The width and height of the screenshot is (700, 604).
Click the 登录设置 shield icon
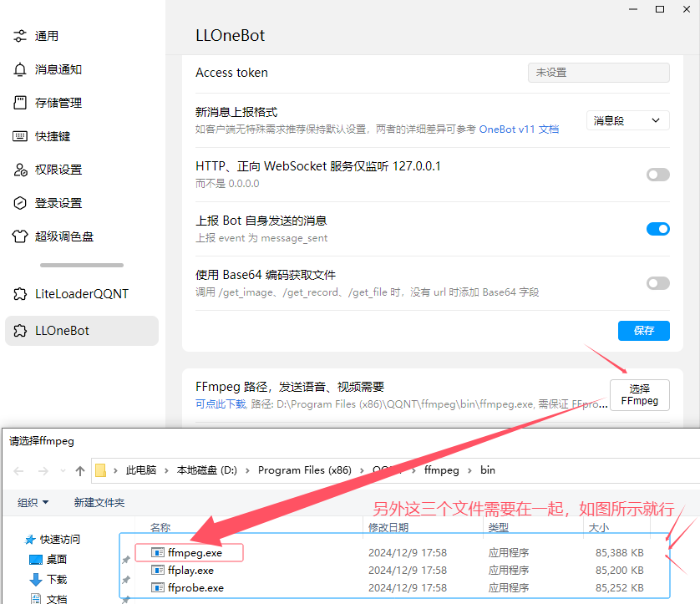pos(20,203)
